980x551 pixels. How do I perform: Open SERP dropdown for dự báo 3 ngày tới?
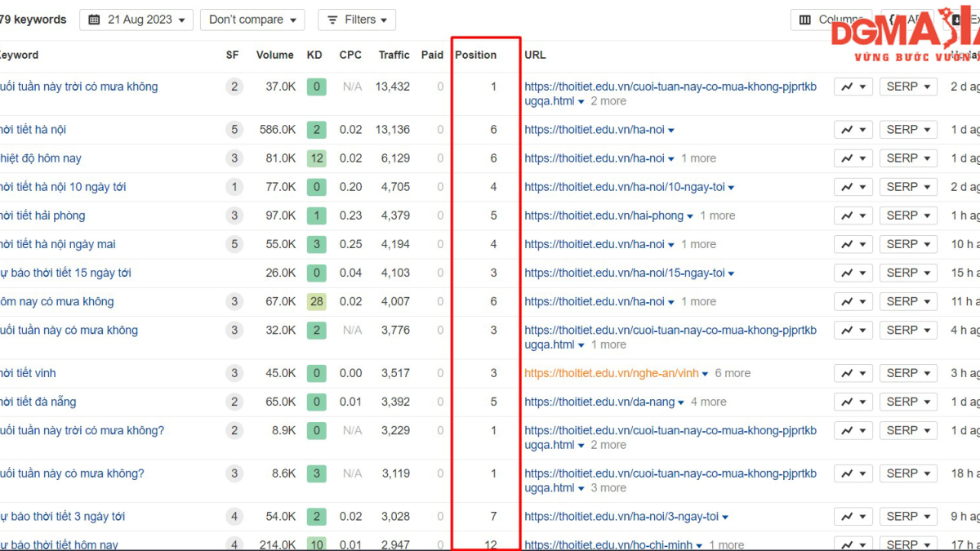908,516
